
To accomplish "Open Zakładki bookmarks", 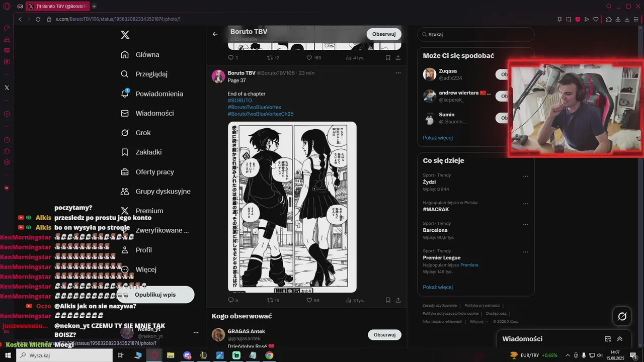I will coord(141,152).
